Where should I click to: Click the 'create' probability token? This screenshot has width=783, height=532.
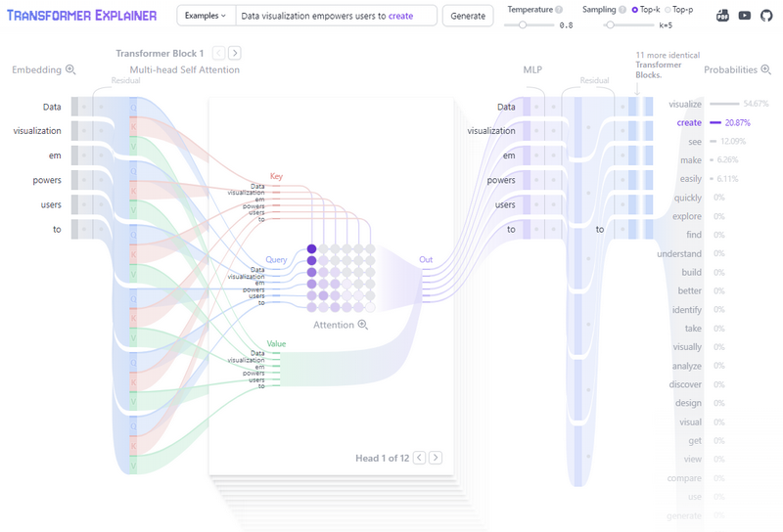click(689, 123)
